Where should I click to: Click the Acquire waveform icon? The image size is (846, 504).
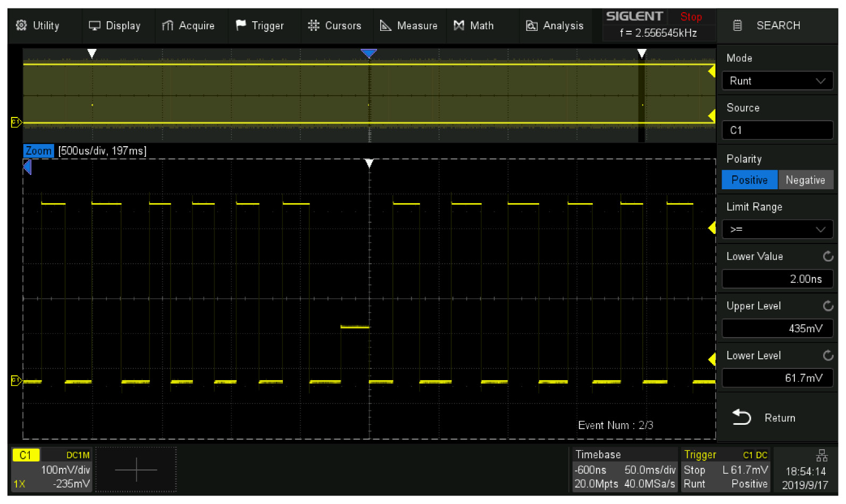click(x=167, y=26)
